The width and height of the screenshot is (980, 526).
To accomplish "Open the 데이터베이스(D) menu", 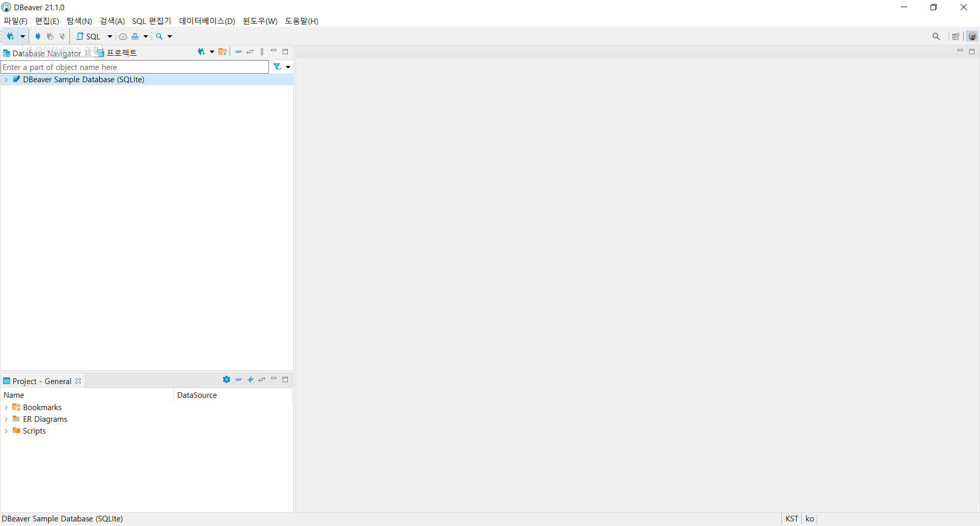I will point(207,21).
